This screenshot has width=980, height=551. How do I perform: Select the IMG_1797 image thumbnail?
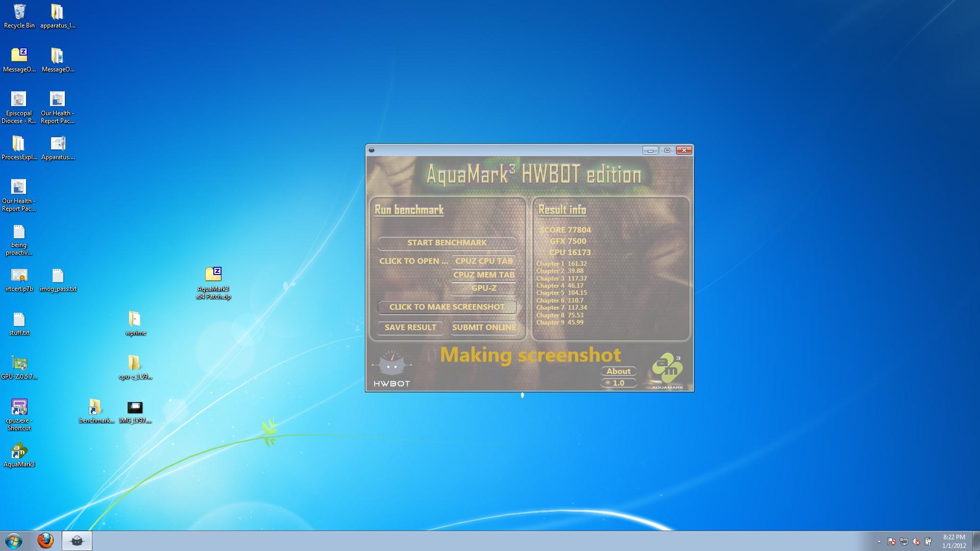point(135,412)
